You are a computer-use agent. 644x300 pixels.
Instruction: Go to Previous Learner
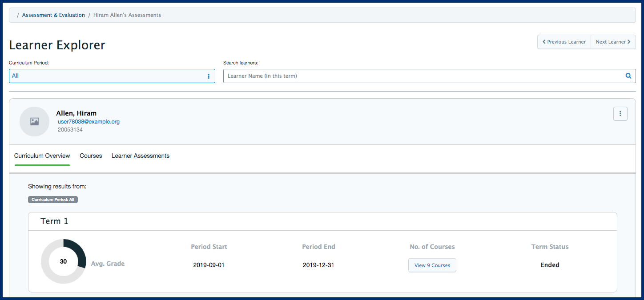pos(564,42)
